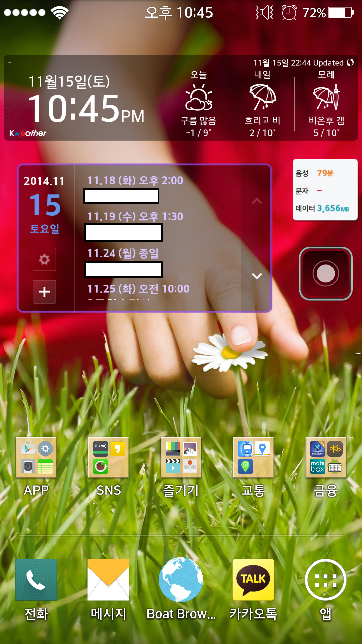
Task: Open the 교통 transport folder
Action: pos(253,458)
